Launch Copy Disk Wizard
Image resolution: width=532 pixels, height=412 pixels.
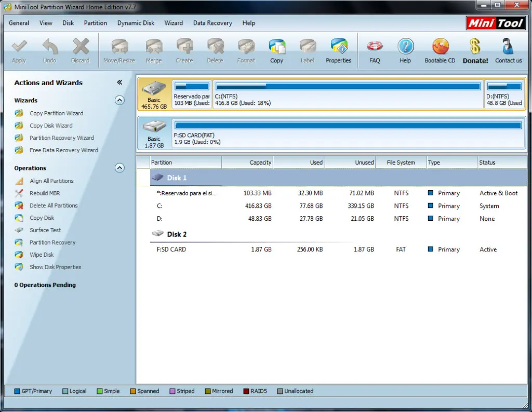point(51,126)
